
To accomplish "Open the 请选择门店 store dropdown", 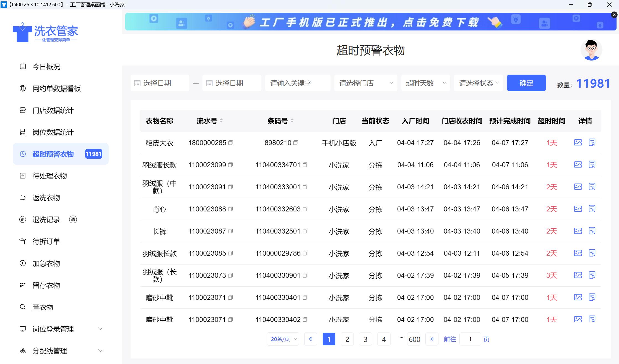I will pos(366,83).
